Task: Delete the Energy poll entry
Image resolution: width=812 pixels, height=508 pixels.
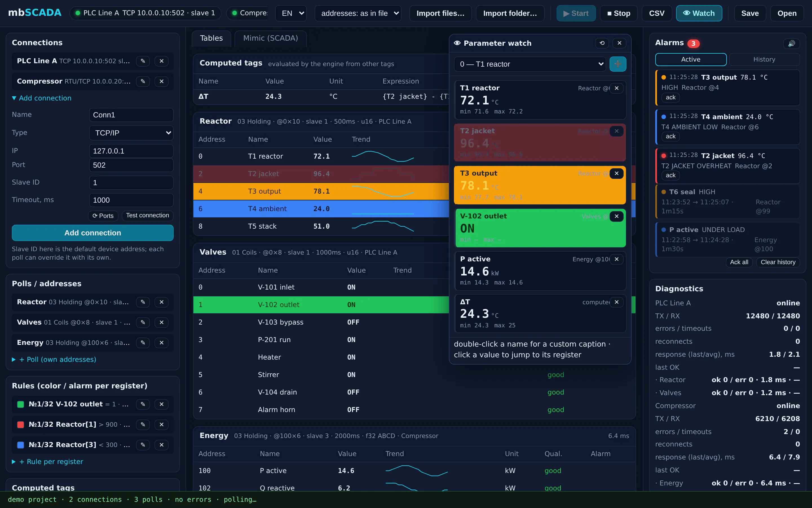Action: pos(161,343)
